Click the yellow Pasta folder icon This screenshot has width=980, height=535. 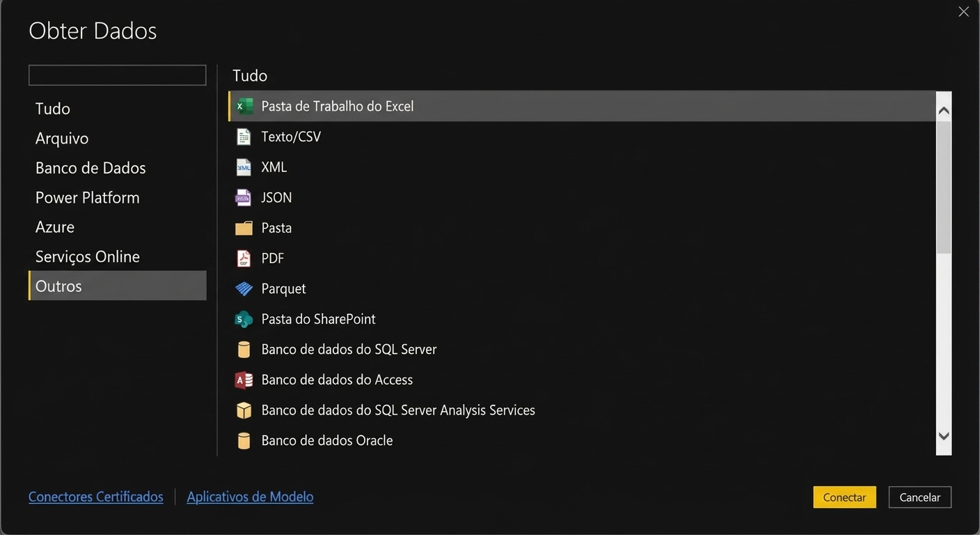click(244, 228)
